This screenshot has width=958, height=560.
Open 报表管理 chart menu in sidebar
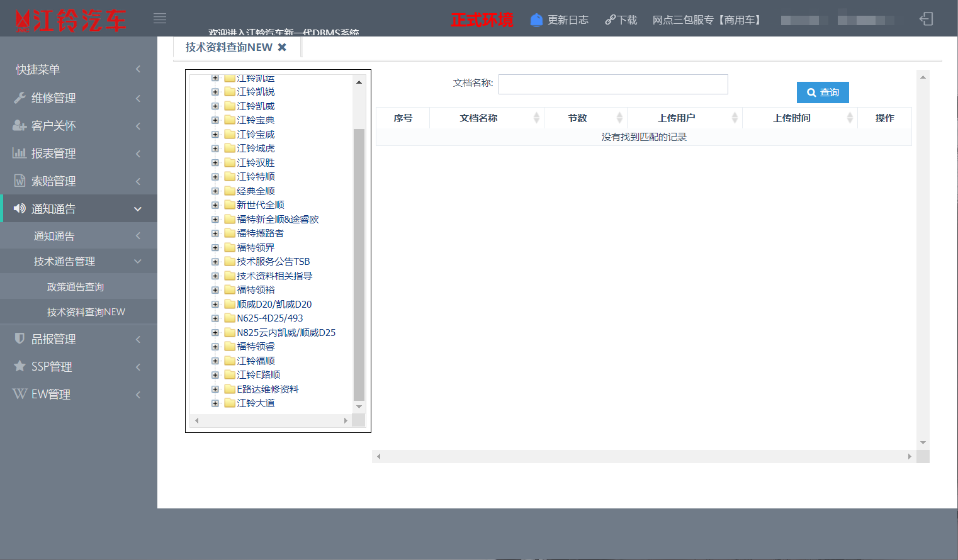point(54,154)
